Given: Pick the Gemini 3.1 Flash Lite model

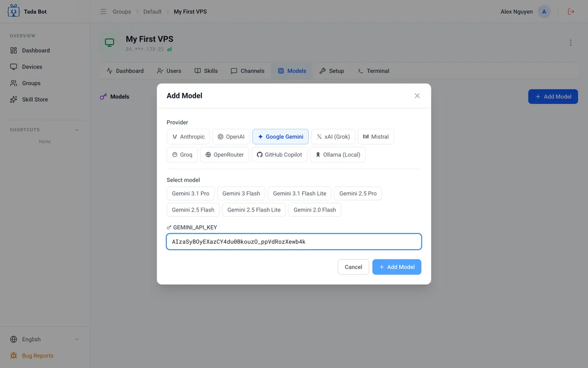Looking at the screenshot, I should coord(300,194).
